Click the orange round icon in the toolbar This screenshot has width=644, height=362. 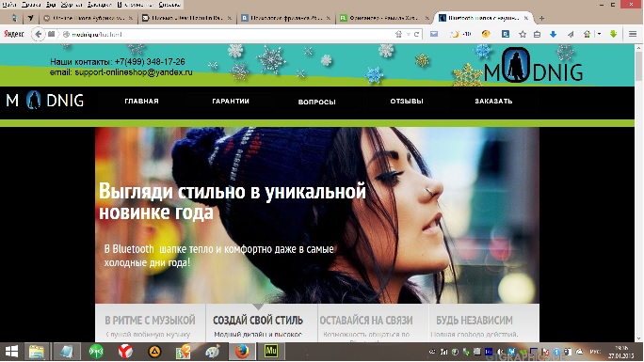tap(486, 34)
